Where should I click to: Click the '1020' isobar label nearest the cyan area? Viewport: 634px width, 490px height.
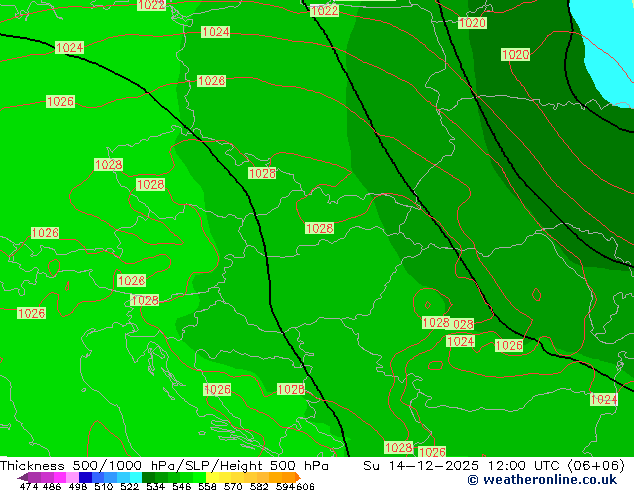(x=515, y=54)
